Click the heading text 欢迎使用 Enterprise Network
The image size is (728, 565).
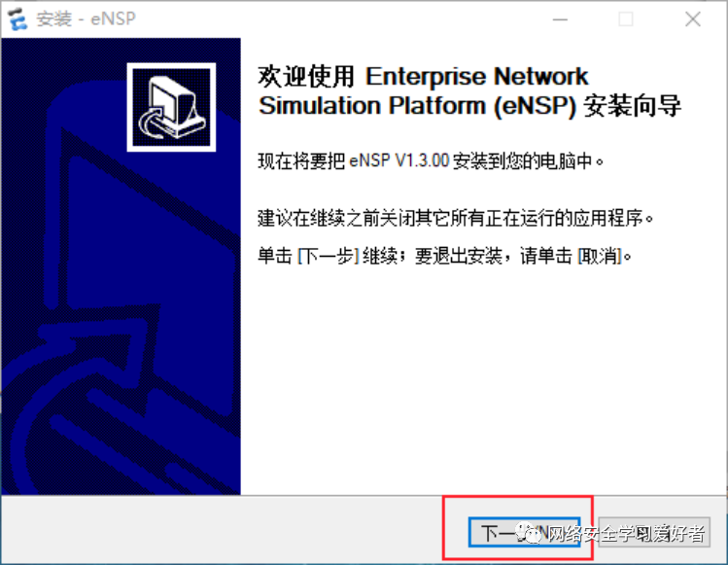pyautogui.click(x=423, y=77)
